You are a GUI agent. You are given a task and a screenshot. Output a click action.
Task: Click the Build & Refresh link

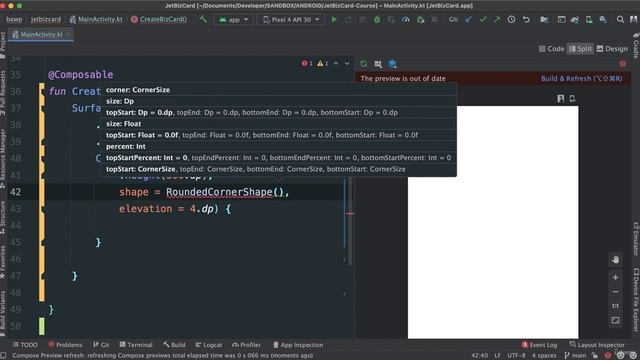(x=581, y=78)
